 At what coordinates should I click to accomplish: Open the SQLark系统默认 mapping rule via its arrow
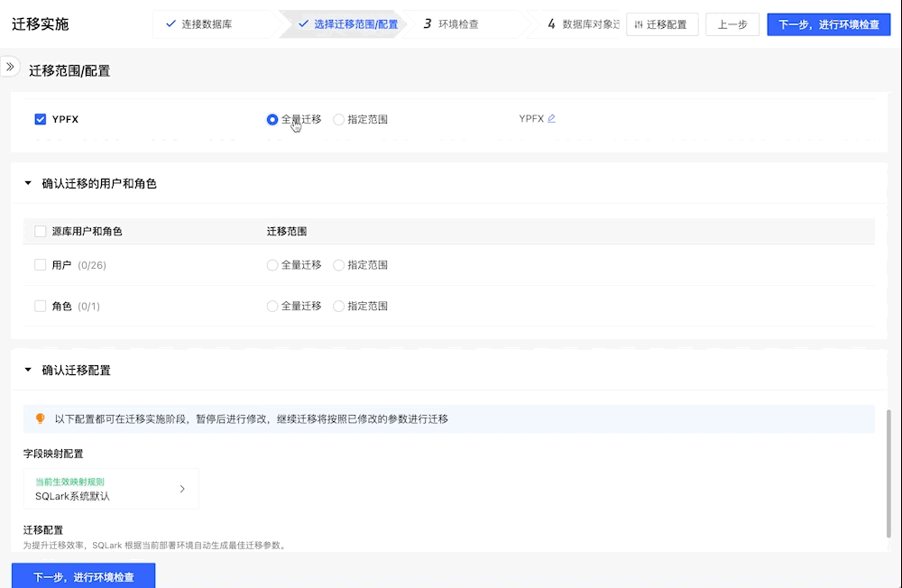[x=182, y=488]
